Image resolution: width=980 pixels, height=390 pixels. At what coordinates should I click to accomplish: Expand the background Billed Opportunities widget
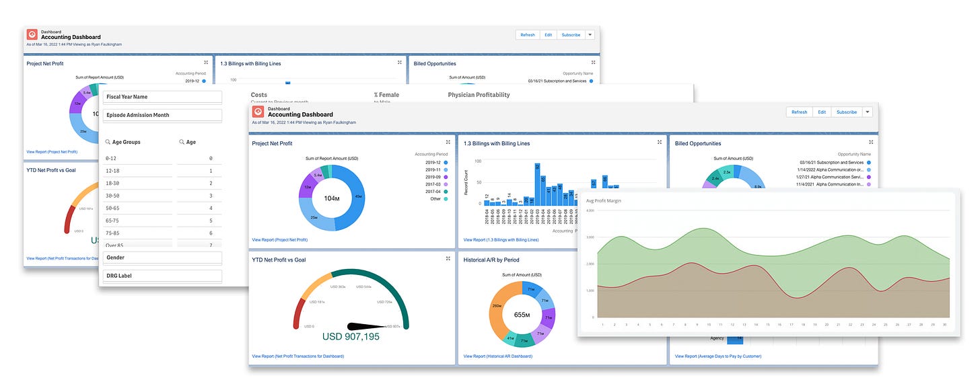pyautogui.click(x=593, y=61)
